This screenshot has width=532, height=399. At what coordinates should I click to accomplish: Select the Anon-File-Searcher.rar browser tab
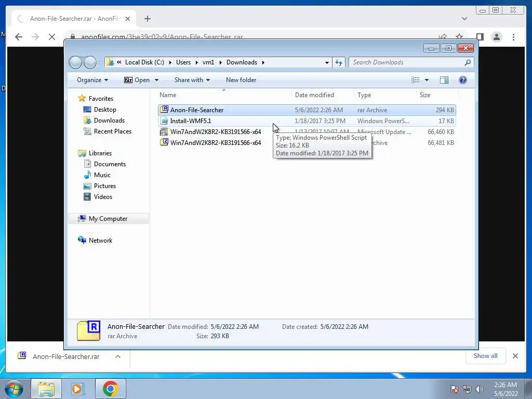tap(74, 19)
